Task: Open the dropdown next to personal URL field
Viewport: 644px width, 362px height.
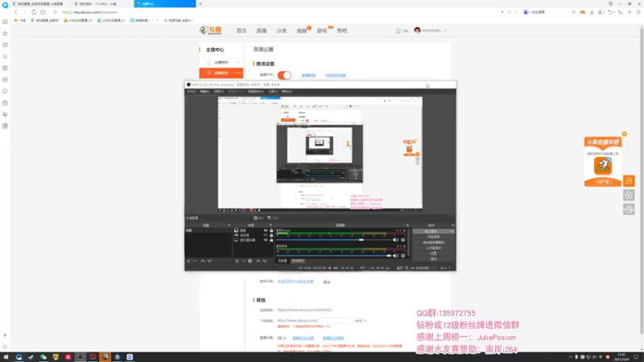Action: [360, 320]
